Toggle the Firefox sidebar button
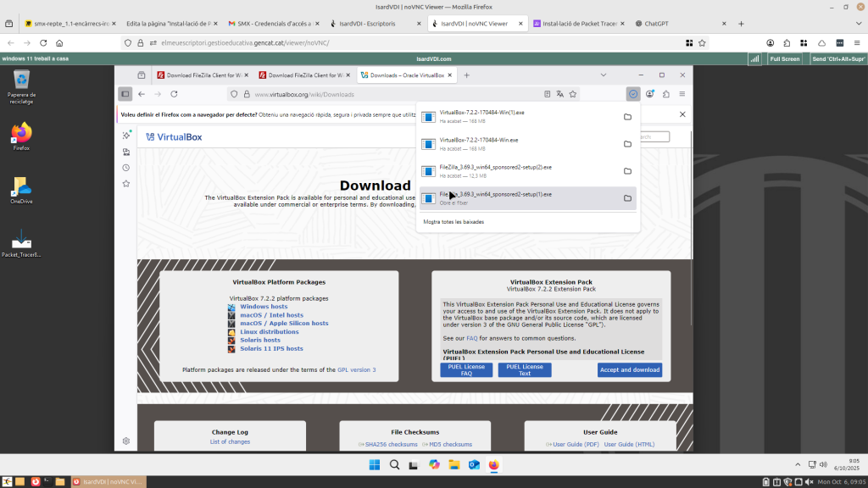The width and height of the screenshot is (868, 488). [125, 94]
